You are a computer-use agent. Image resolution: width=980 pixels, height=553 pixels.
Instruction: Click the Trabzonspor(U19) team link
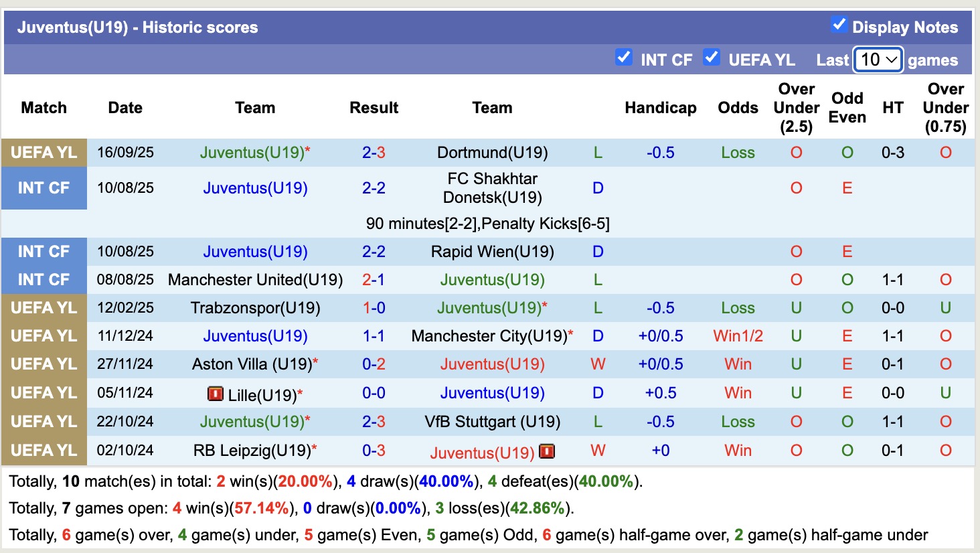[x=255, y=308]
